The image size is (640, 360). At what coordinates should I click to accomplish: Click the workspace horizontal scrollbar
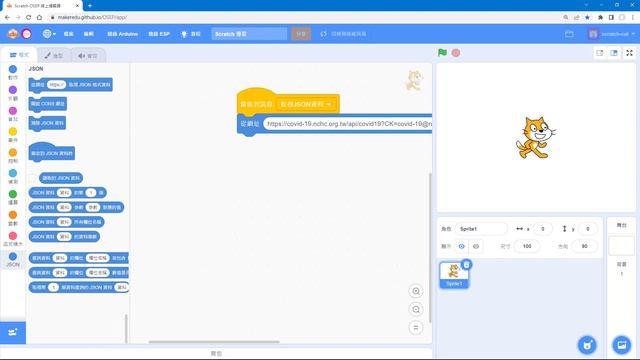(214, 342)
